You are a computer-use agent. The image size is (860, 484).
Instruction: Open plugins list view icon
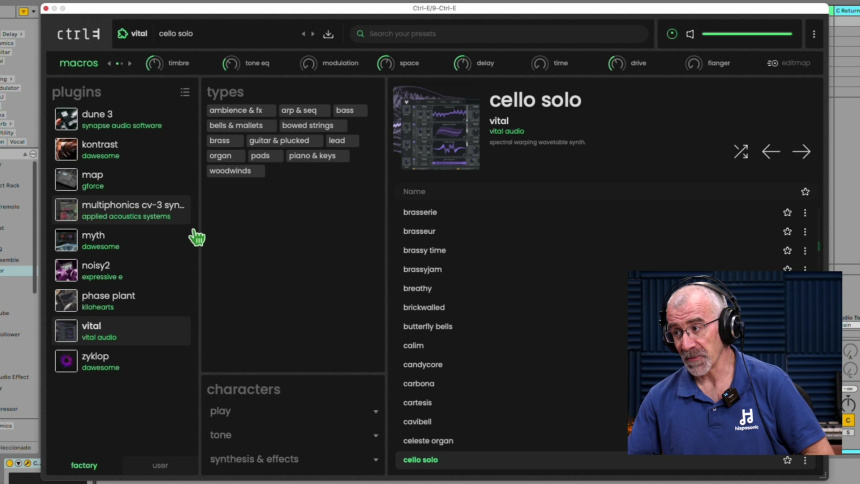coord(185,92)
